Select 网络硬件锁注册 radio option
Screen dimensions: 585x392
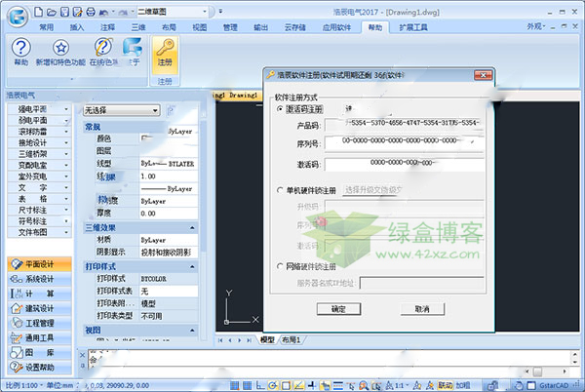[280, 266]
